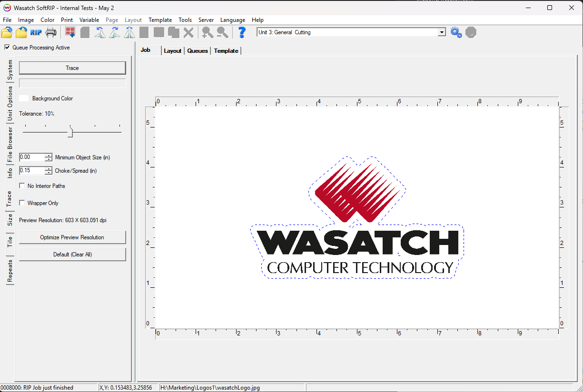583x392 pixels.
Task: Open the System side tab
Action: [x=10, y=70]
